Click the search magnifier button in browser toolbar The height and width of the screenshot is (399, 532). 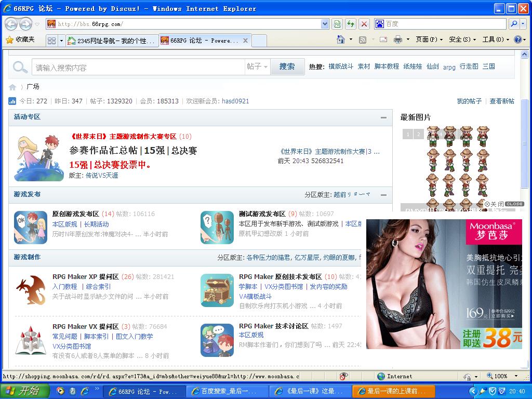click(514, 24)
